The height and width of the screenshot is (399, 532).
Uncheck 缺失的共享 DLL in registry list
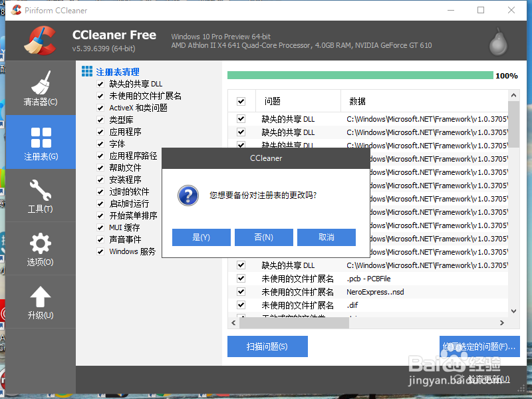coord(100,84)
